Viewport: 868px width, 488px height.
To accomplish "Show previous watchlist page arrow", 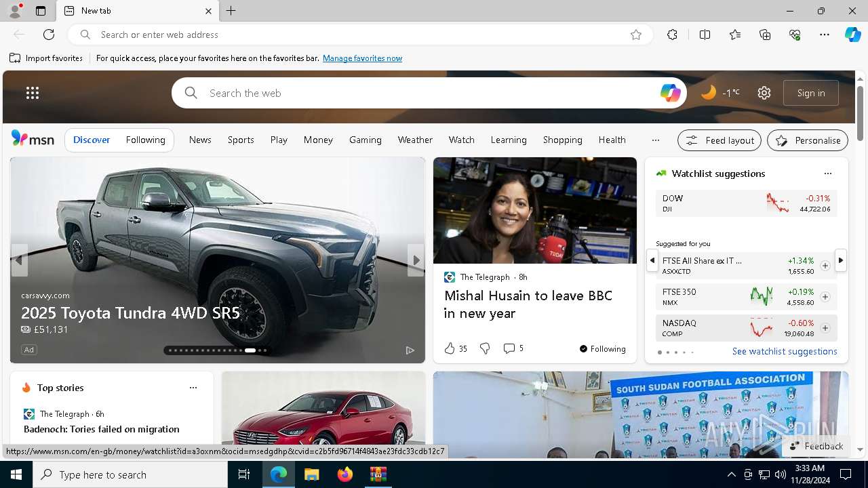I will (652, 260).
